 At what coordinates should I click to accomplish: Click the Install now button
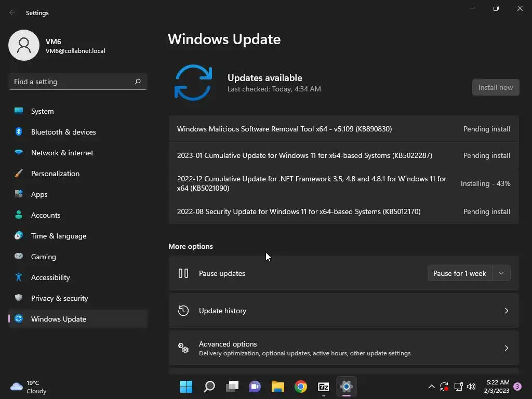click(x=495, y=87)
